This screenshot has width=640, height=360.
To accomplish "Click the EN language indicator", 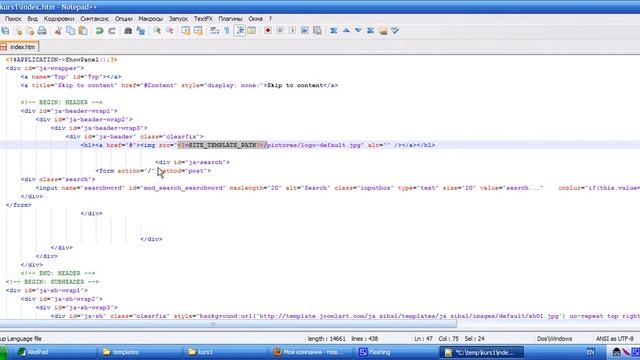I will pos(590,352).
